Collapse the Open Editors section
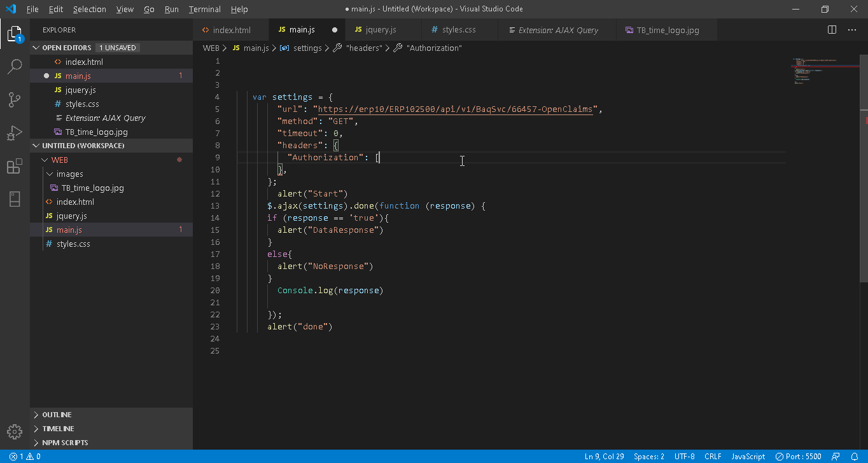 point(37,48)
